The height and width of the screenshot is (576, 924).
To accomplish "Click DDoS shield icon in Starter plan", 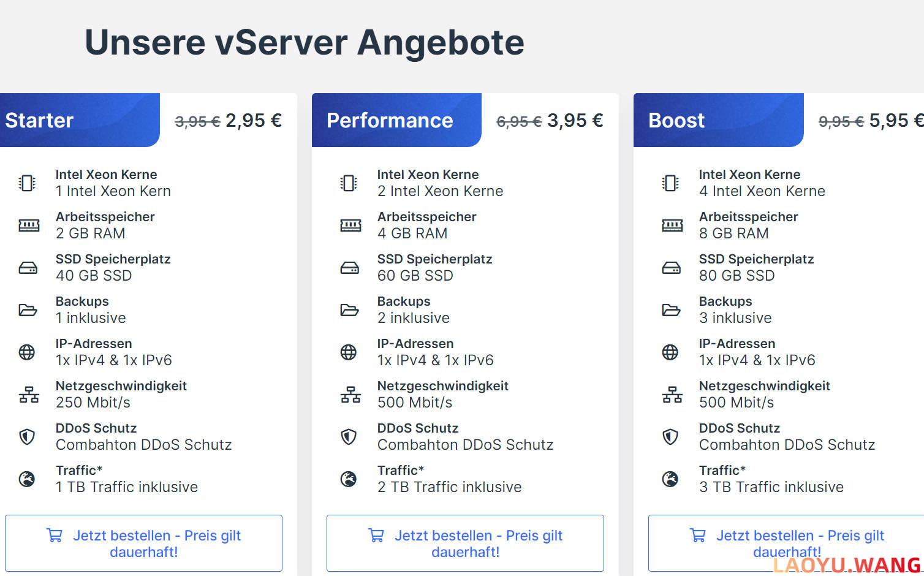I will pos(27,437).
